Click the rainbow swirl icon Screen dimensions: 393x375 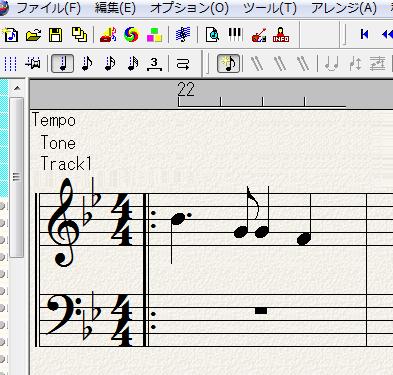pyautogui.click(x=131, y=35)
